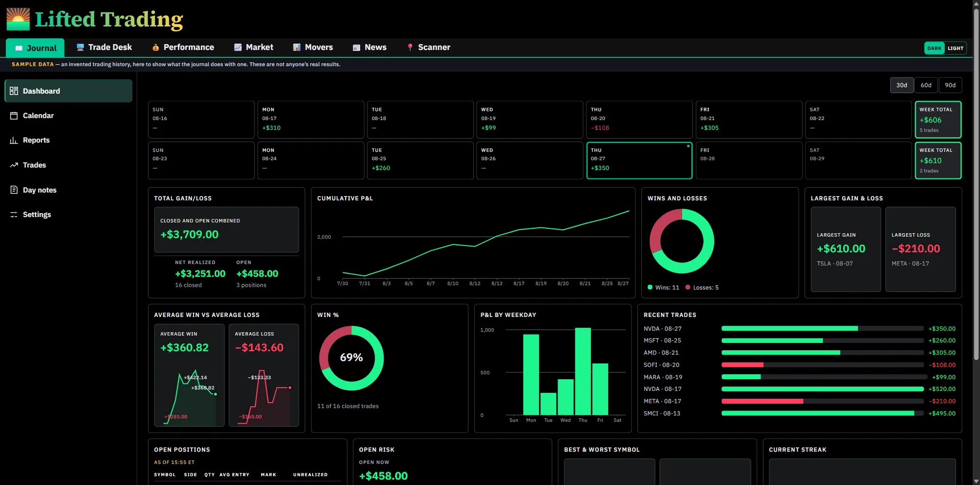
Task: Switch theme to DARK
Action: tap(934, 48)
